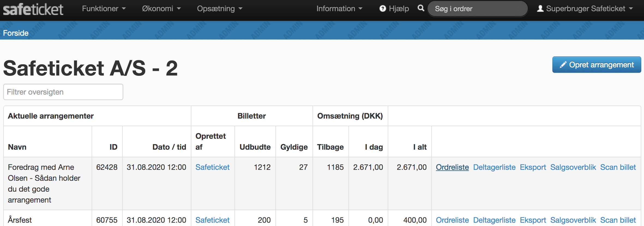Click Gyldige value 27

303,167
